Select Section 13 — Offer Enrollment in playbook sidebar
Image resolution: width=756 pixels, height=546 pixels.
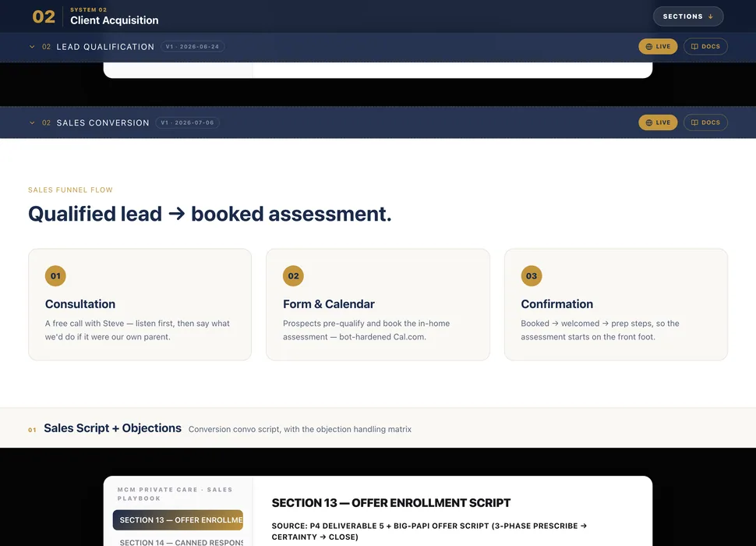178,520
